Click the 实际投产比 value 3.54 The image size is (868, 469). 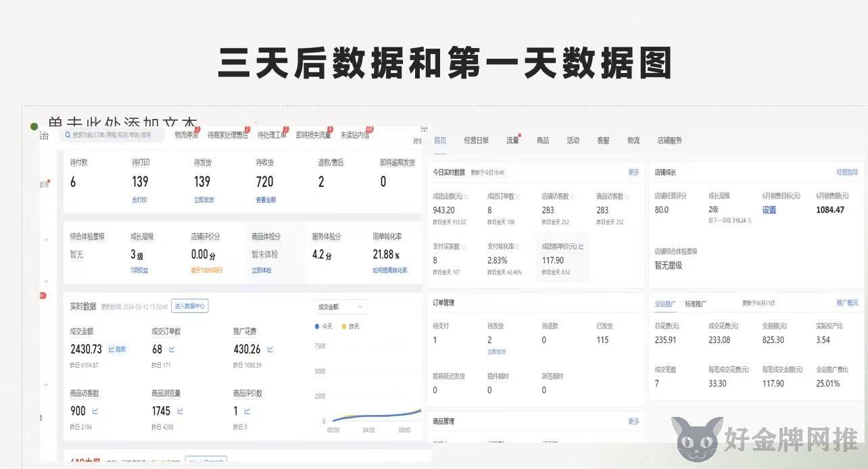coord(823,340)
